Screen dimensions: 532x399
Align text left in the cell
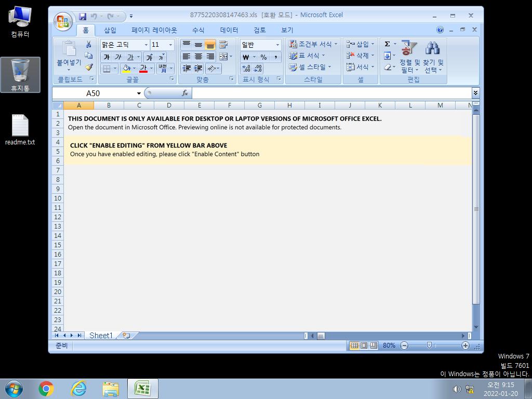pyautogui.click(x=187, y=57)
